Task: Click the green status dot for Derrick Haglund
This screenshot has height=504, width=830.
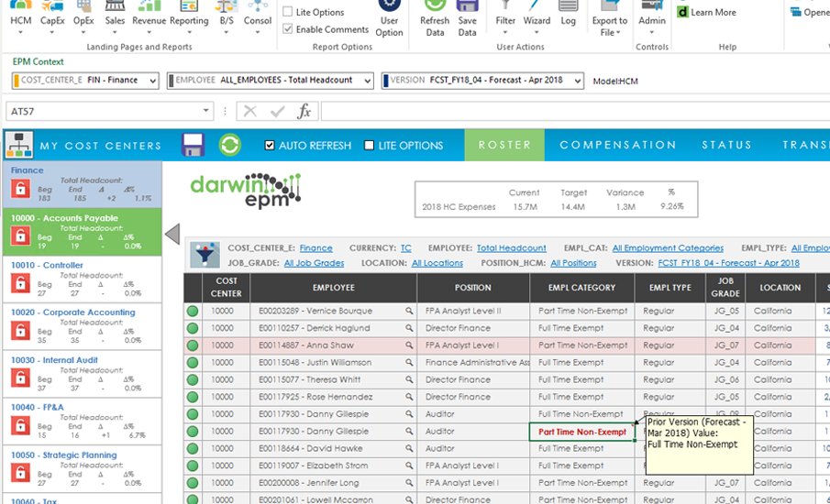Action: [193, 328]
